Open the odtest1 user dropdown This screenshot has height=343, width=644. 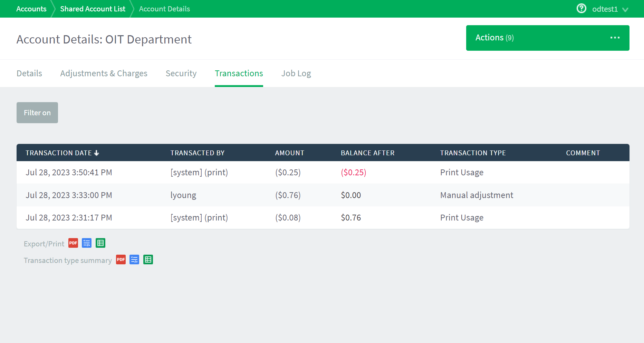pyautogui.click(x=610, y=9)
